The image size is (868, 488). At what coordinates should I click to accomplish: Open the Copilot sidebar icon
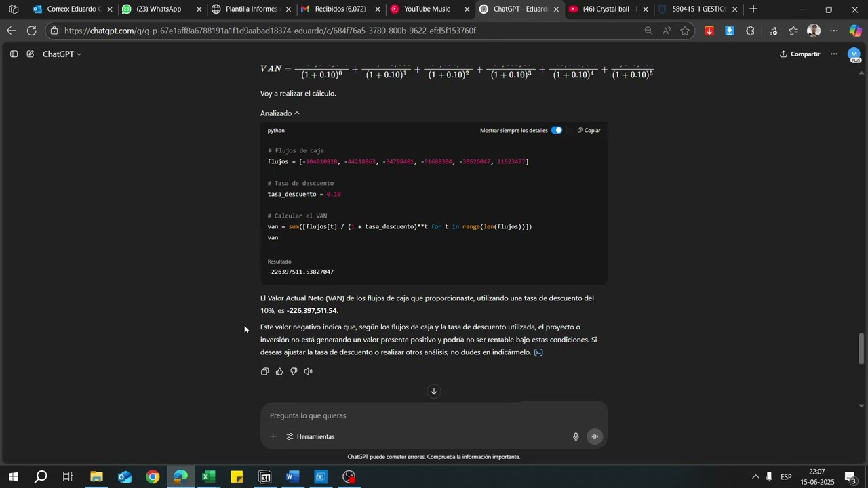point(855,30)
